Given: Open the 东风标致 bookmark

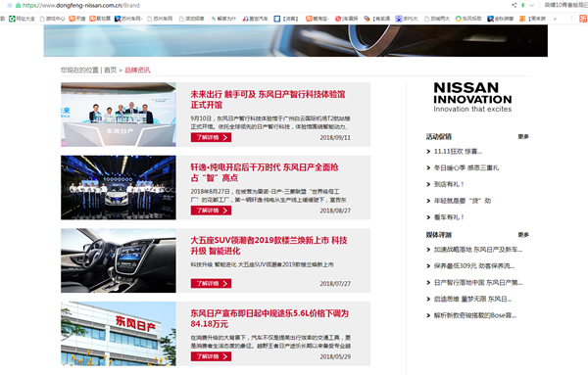Looking at the screenshot, I should click(468, 19).
